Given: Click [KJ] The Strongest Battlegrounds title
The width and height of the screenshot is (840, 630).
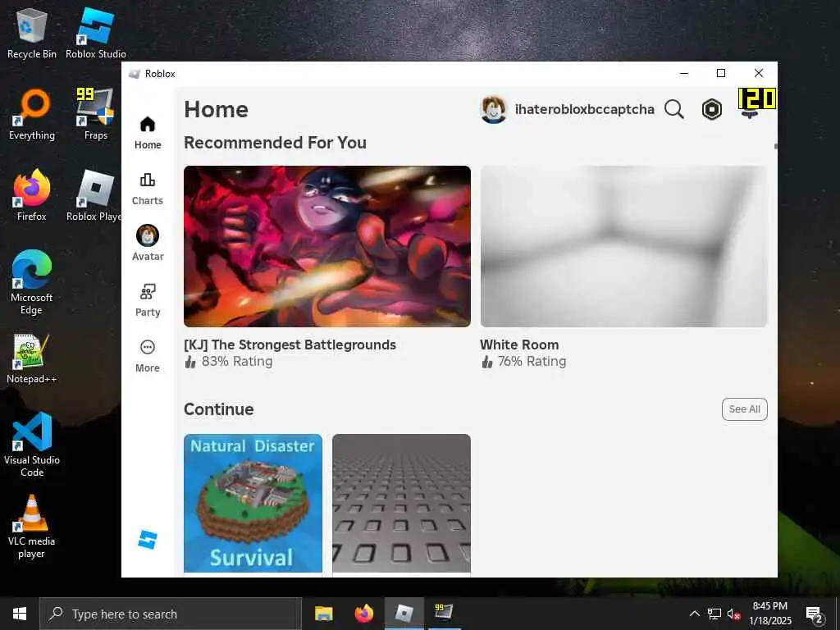Looking at the screenshot, I should [x=290, y=345].
